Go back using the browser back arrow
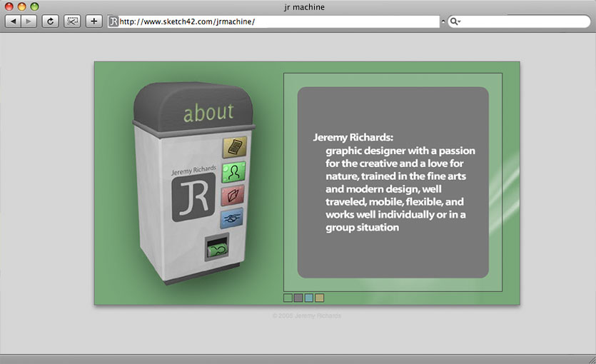Viewport: 596px width, 364px height. click(13, 21)
